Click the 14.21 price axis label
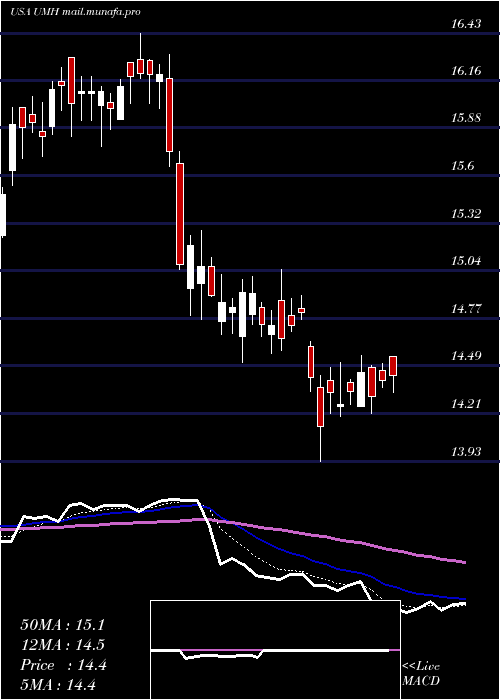 coord(466,404)
